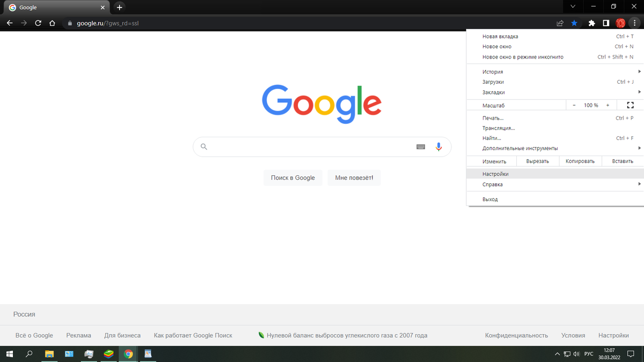Click Копировать in the edit row
The height and width of the screenshot is (362, 644).
coord(580,161)
